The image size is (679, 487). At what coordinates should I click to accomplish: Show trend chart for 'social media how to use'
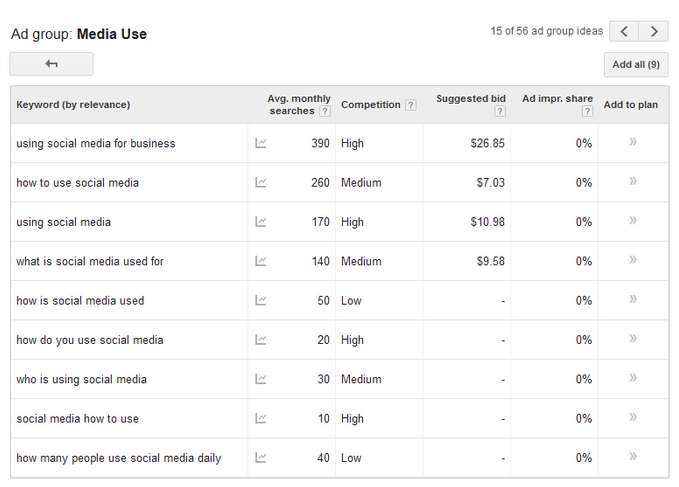pyautogui.click(x=261, y=418)
